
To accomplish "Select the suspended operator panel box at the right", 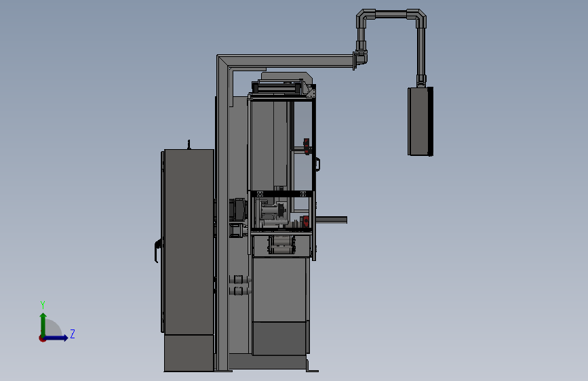I will tap(420, 121).
